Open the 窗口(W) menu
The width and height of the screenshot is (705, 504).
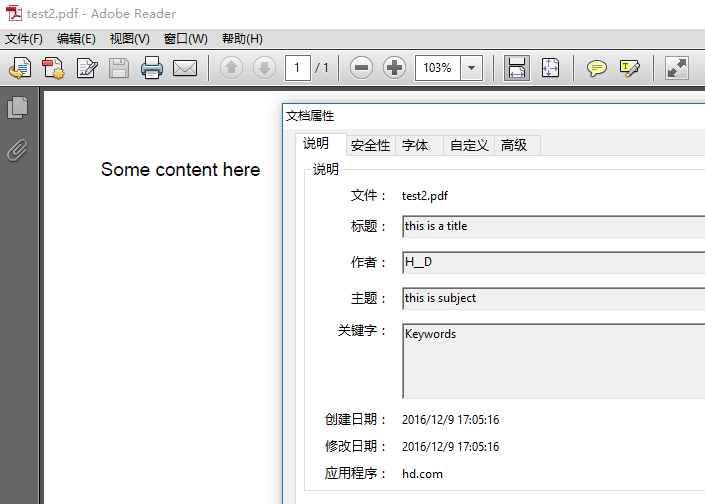186,39
